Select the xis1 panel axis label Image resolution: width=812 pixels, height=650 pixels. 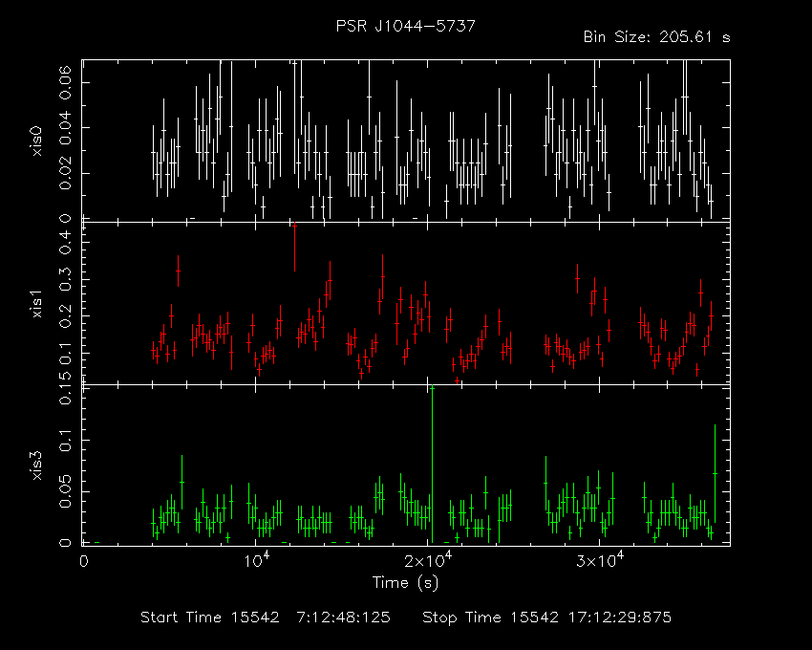[x=36, y=303]
